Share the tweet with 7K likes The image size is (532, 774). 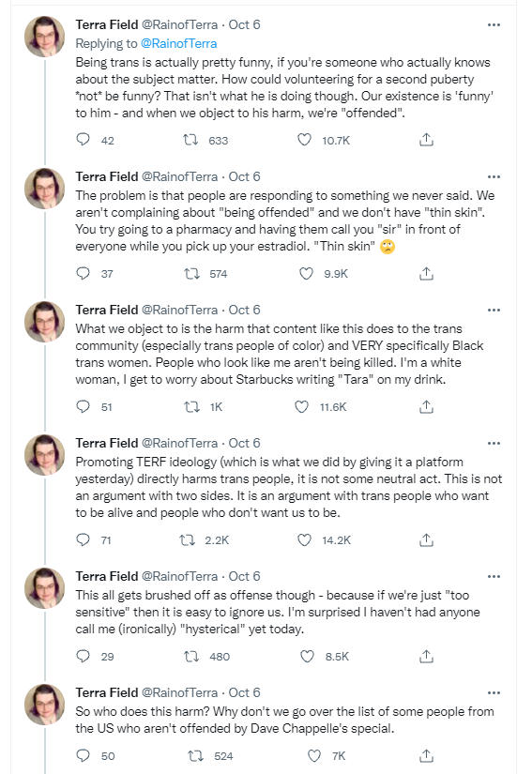point(426,756)
